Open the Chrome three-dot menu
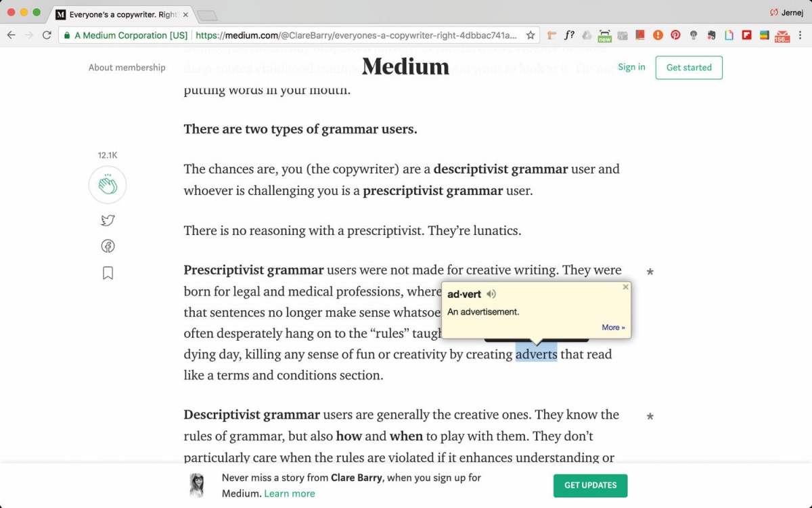Image resolution: width=812 pixels, height=508 pixels. 800,35
